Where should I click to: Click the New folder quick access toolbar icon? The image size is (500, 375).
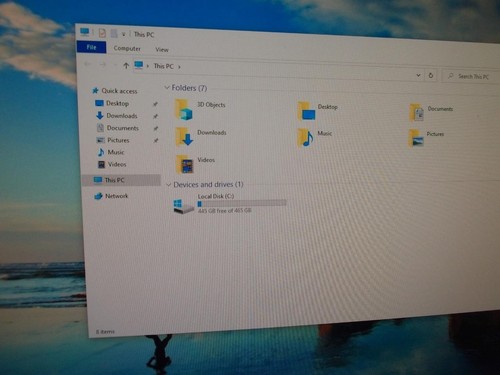pyautogui.click(x=114, y=33)
